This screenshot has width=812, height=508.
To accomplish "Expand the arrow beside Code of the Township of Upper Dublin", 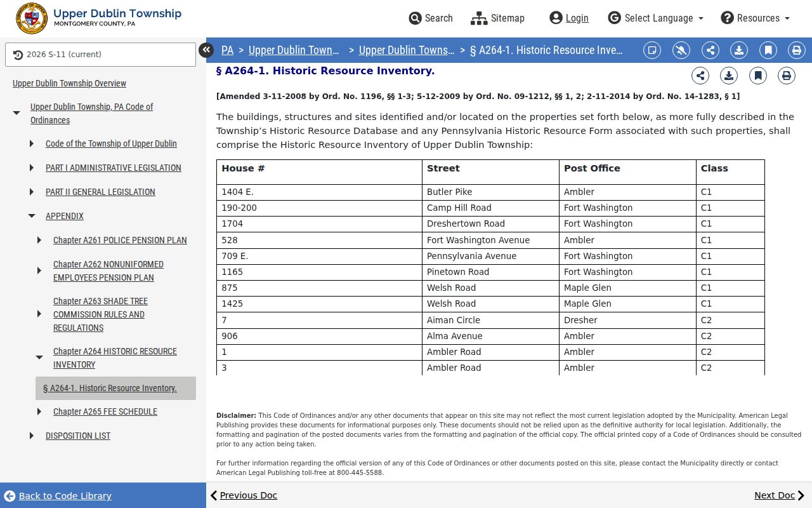I will [32, 144].
